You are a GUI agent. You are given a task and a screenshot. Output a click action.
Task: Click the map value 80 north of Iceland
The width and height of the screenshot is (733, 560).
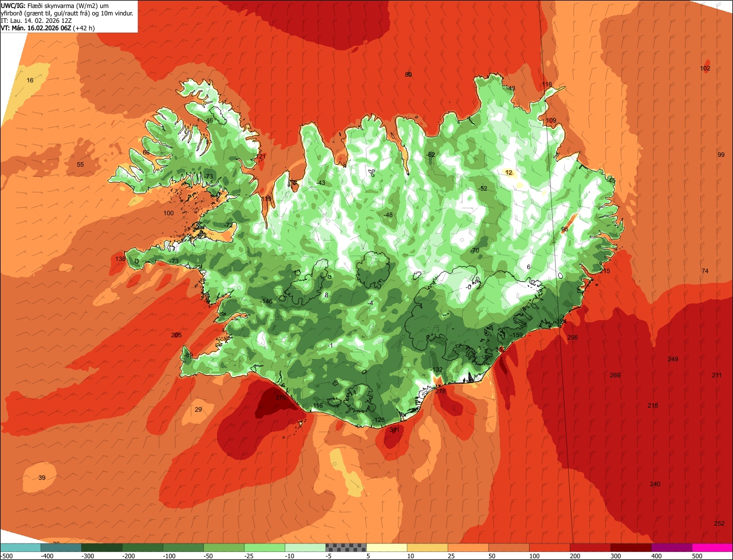pos(408,74)
